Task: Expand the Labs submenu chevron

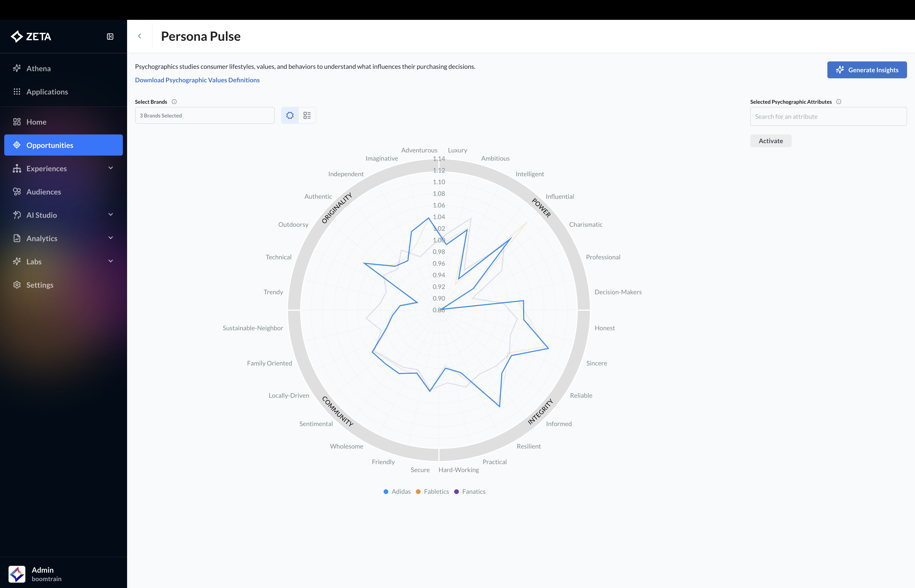Action: pos(111,261)
